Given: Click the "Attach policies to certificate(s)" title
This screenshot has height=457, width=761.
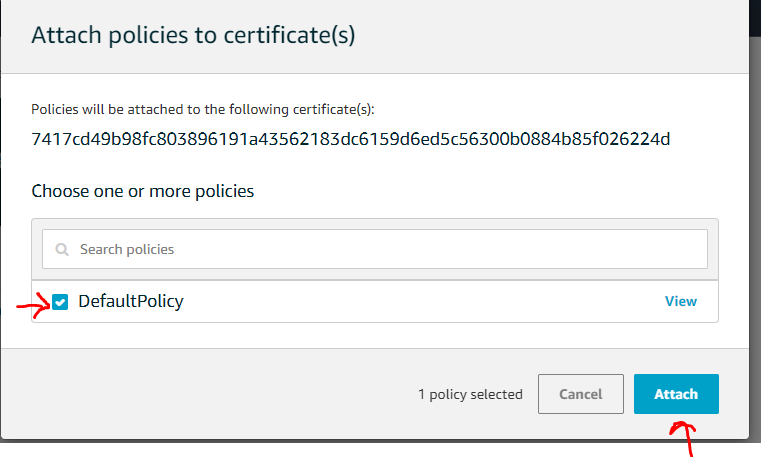Looking at the screenshot, I should (x=194, y=36).
